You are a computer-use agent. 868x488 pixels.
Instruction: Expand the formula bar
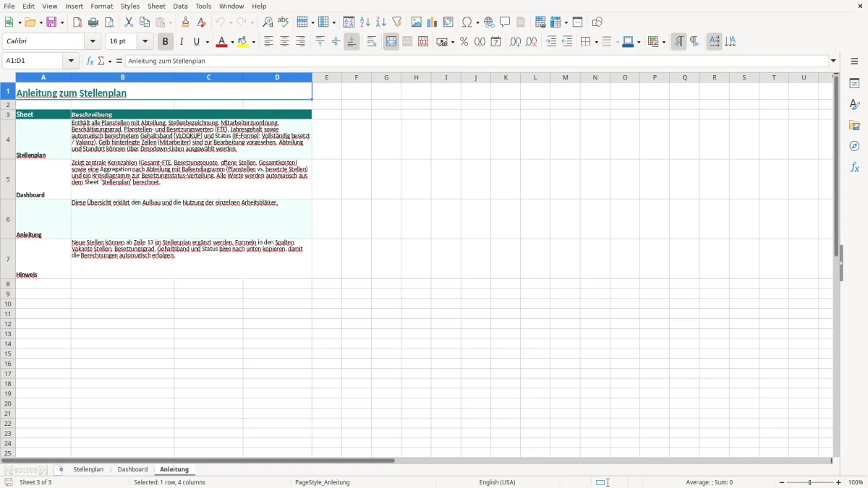coord(833,61)
